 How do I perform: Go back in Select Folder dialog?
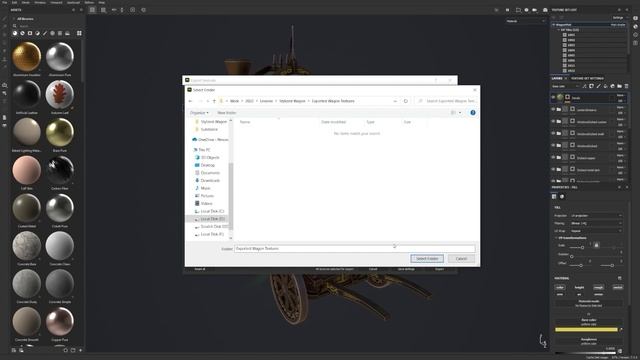click(191, 101)
